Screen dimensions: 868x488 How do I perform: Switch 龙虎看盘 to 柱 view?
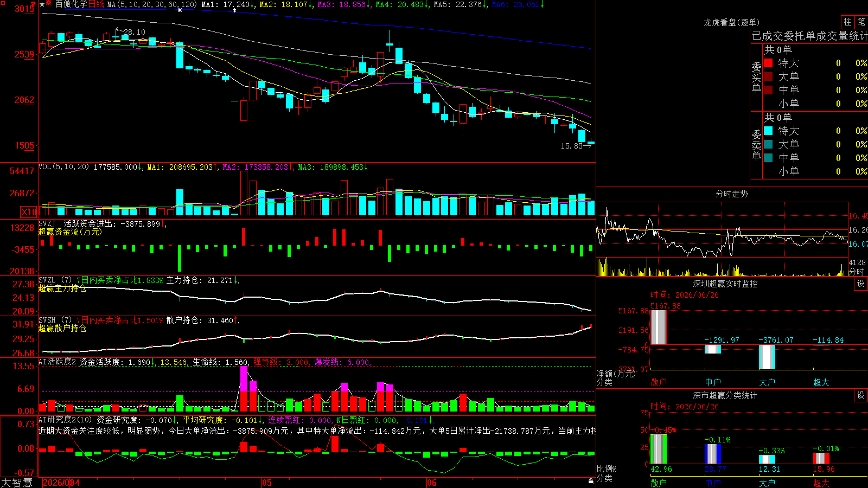847,22
